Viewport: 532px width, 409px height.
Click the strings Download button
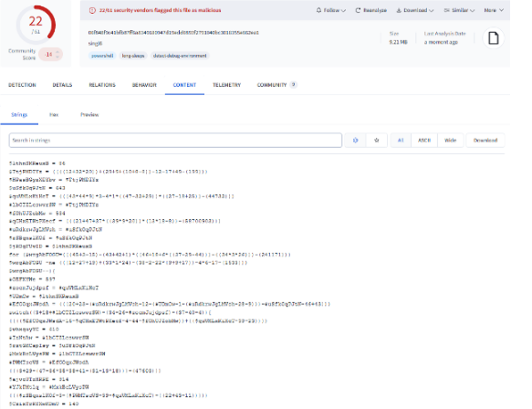(485, 141)
